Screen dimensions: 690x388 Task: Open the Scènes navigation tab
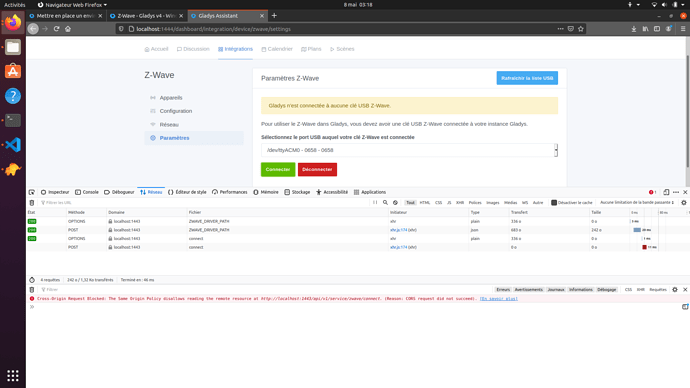342,49
